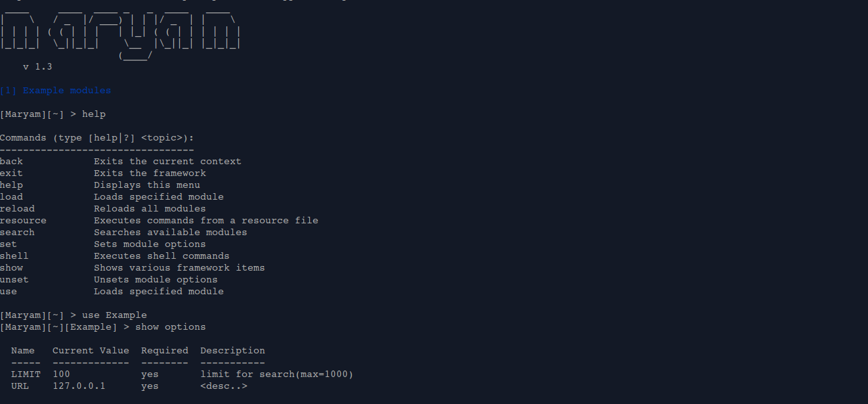
Task: Click the "resource" command entry
Action: [23, 221]
